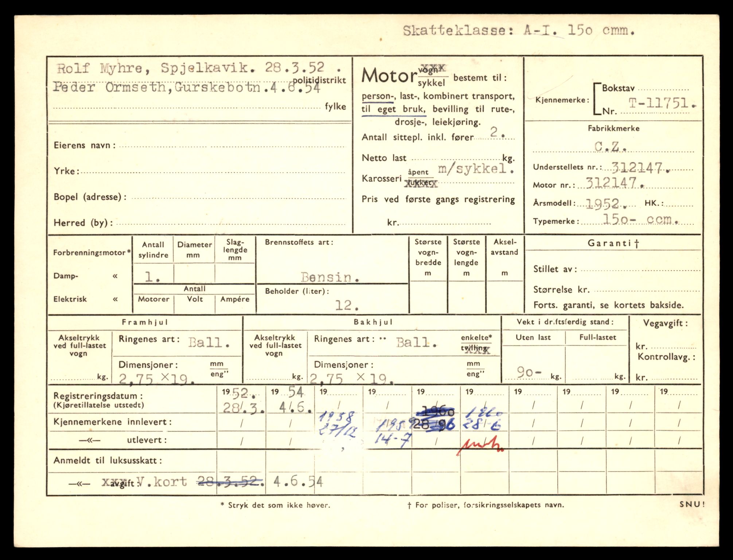Image resolution: width=733 pixels, height=560 pixels.
Task: Click the 'Herred (by)' field line
Action: 230,223
